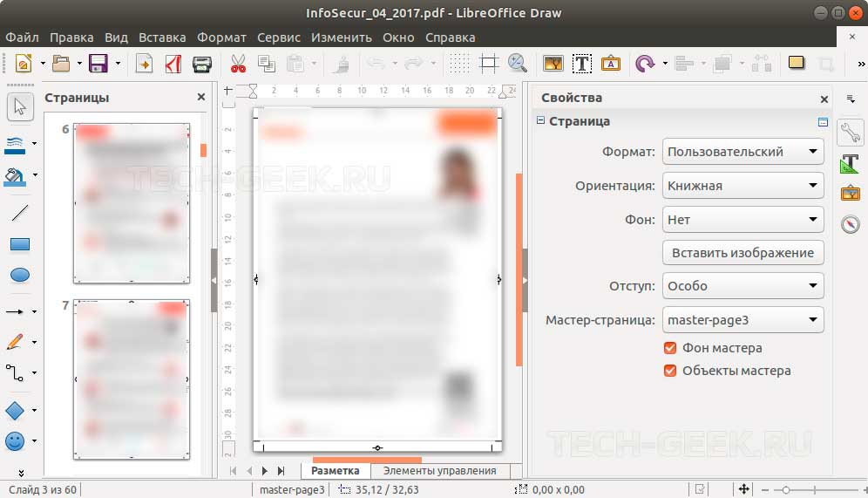Image resolution: width=868 pixels, height=498 pixels.
Task: Toggle helplines while moving icon
Action: tap(488, 64)
